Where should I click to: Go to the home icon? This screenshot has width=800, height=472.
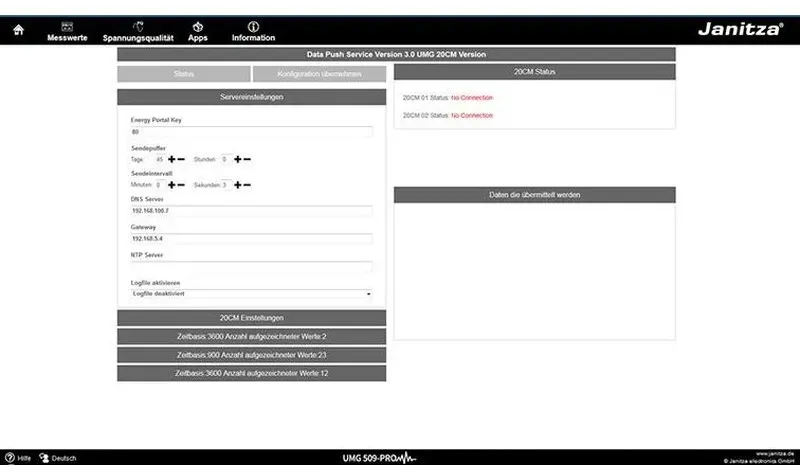click(x=18, y=30)
